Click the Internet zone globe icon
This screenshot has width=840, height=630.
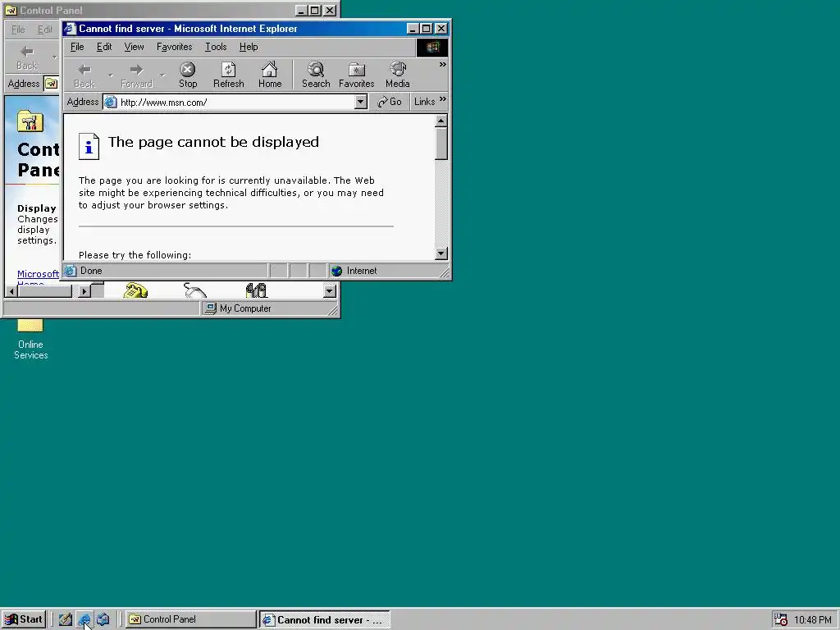click(336, 271)
